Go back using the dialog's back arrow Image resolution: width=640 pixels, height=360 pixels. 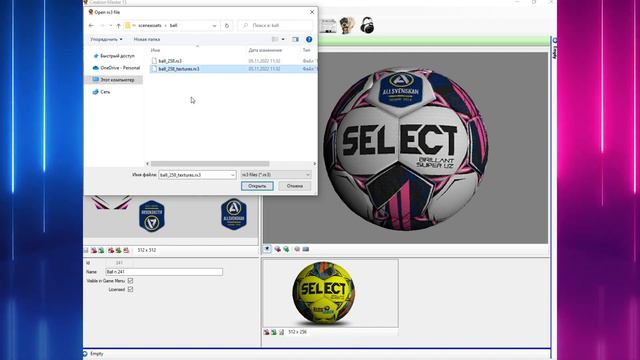(91, 25)
